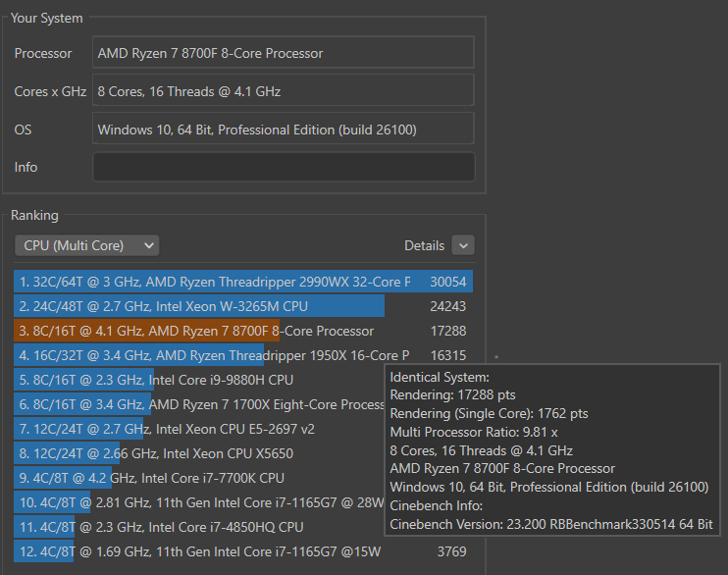
Task: Select highlighted row 3 Ryzen 7 8700F
Action: [x=243, y=331]
